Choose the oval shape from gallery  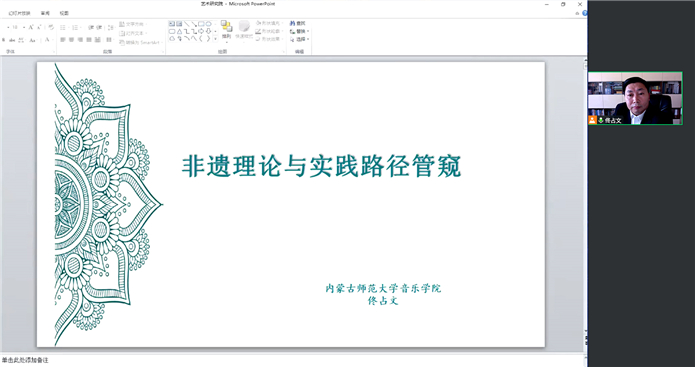click(x=208, y=23)
